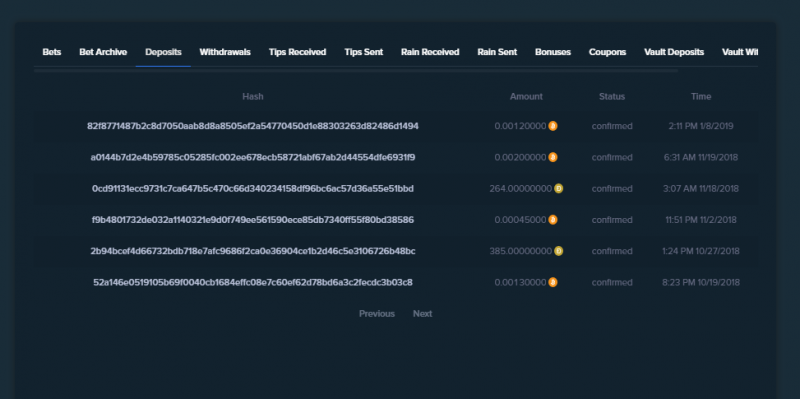Open the Withdrawals tab
The height and width of the screenshot is (399, 800).
coord(225,52)
